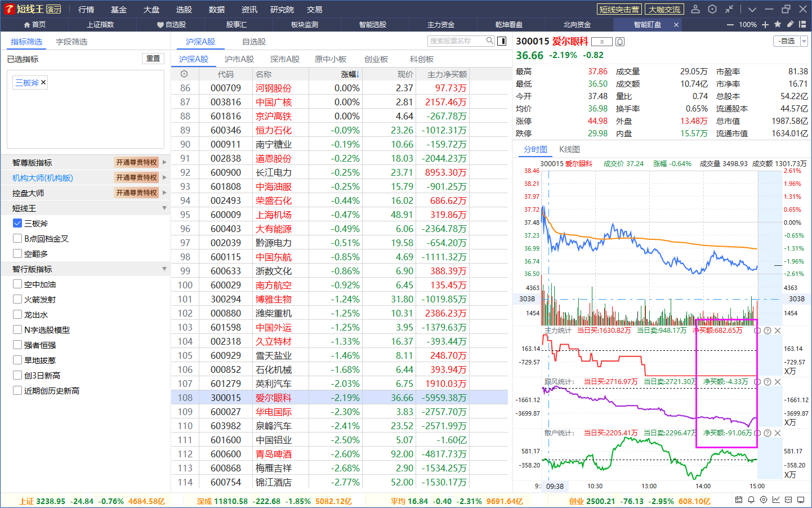Open the line chart icon in status bar

[776, 500]
